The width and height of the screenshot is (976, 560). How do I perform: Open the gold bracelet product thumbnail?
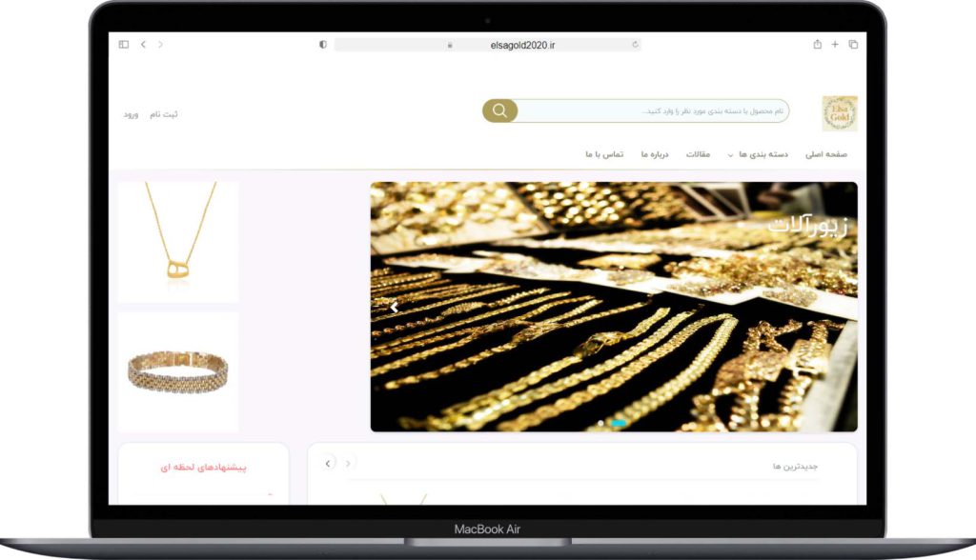coord(178,371)
